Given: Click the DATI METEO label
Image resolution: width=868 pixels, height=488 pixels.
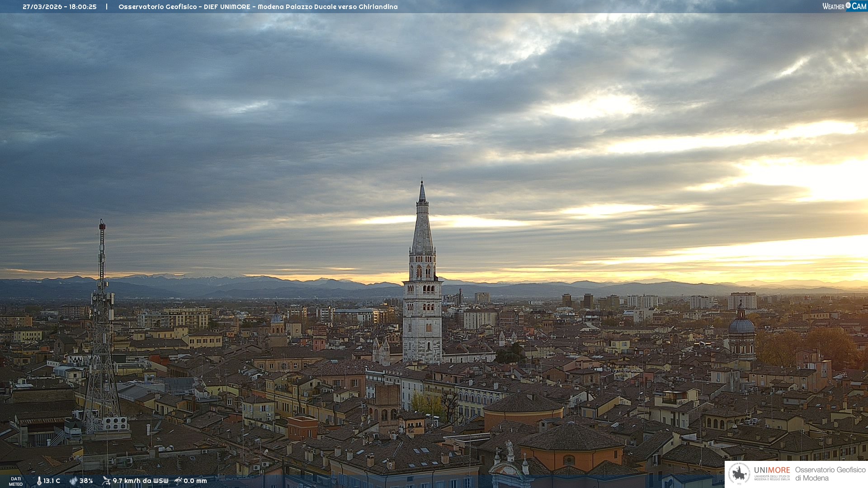Looking at the screenshot, I should coord(16,481).
